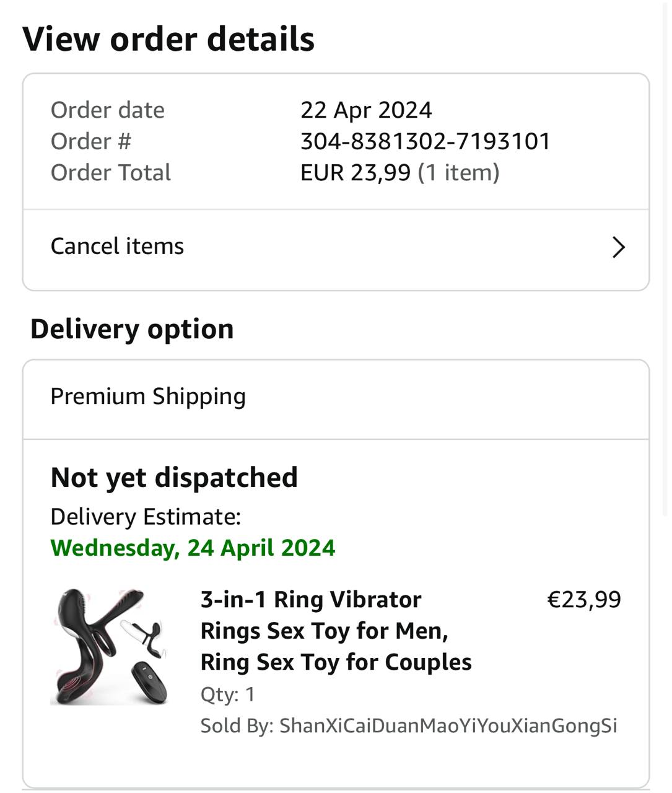Image resolution: width=672 pixels, height=793 pixels.
Task: Expand the Cancel items chevron arrow
Action: [x=618, y=247]
